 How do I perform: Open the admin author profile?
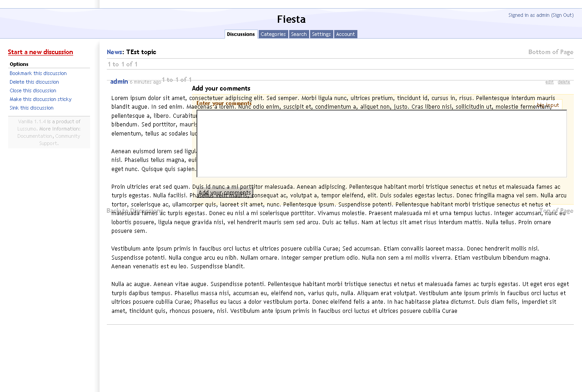[119, 81]
